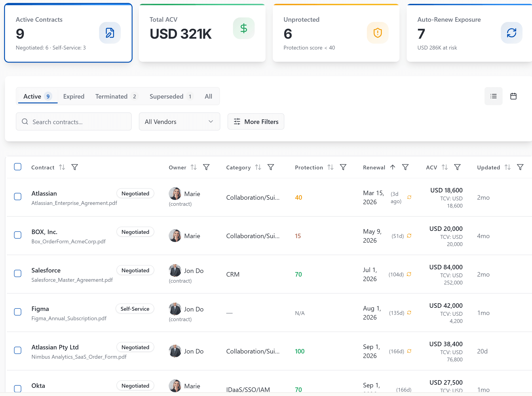532x396 pixels.
Task: Sort by Updated column arrows
Action: [507, 167]
